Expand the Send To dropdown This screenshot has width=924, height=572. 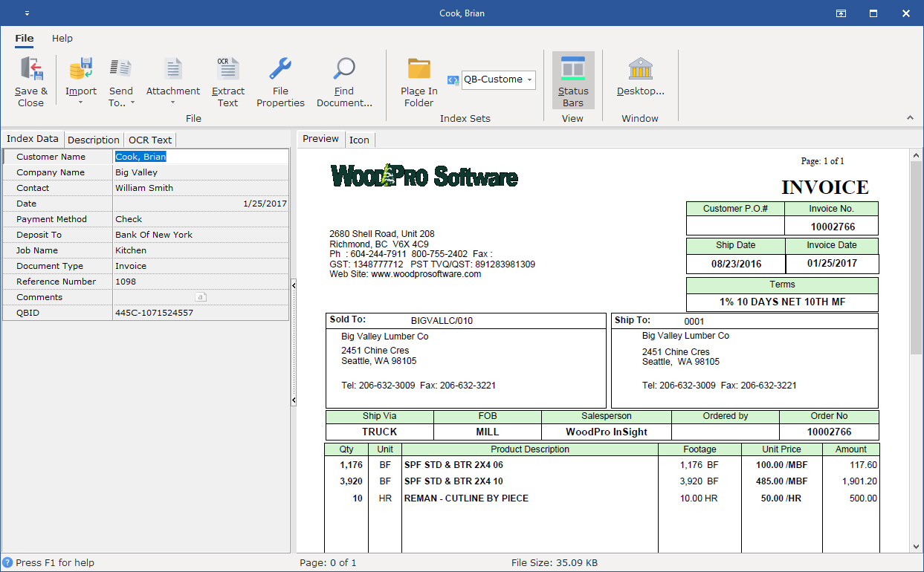point(132,103)
